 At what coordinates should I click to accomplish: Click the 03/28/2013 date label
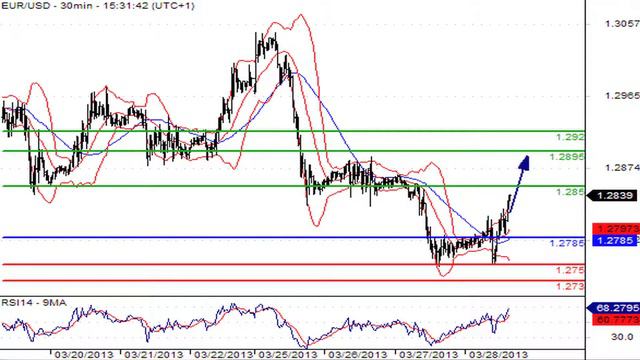pos(498,355)
